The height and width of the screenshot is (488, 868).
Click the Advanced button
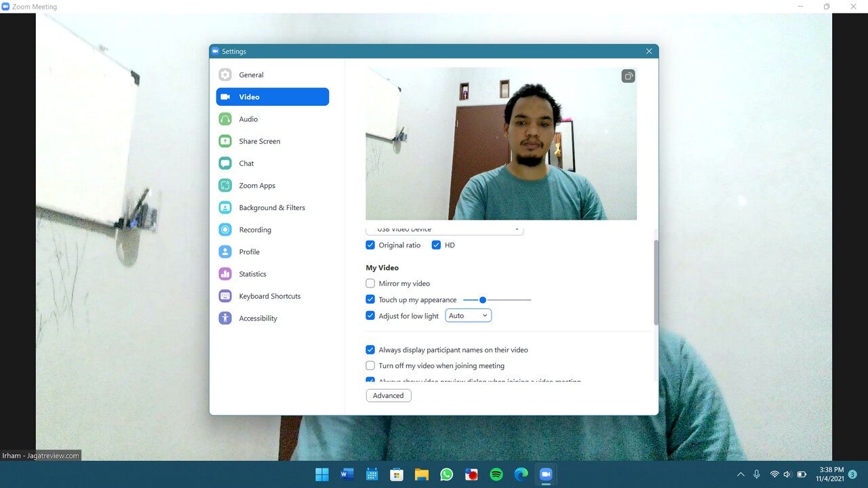(389, 396)
